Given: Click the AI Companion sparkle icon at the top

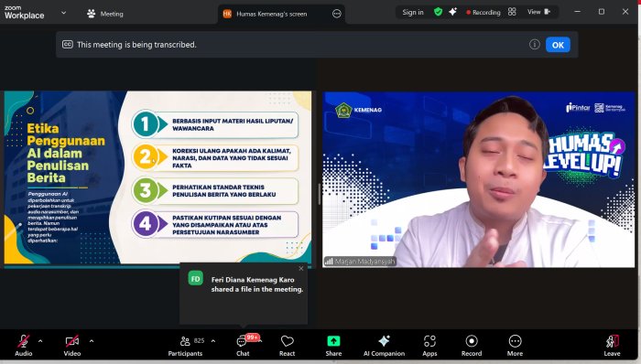Looking at the screenshot, I should [x=452, y=12].
